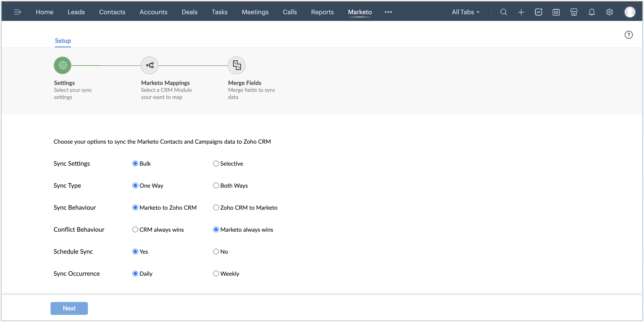Choose Both Ways sync type

[216, 186]
